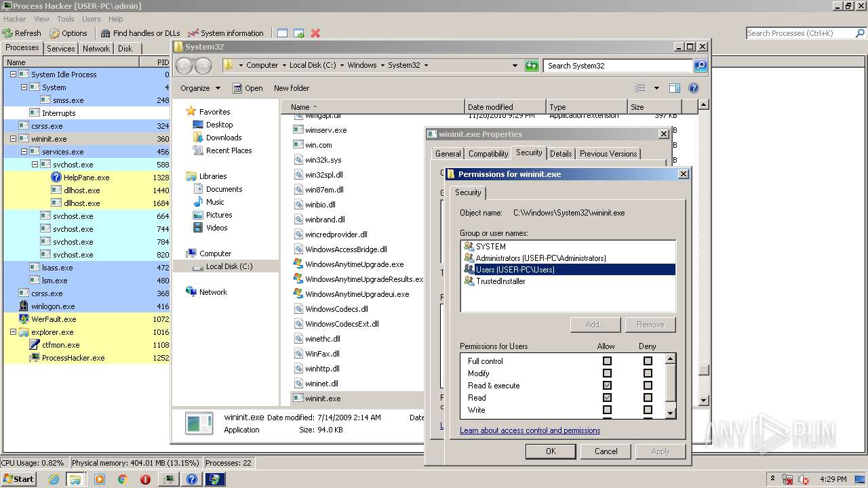Check Allow for Write permission
The height and width of the screenshot is (488, 868).
pos(607,410)
